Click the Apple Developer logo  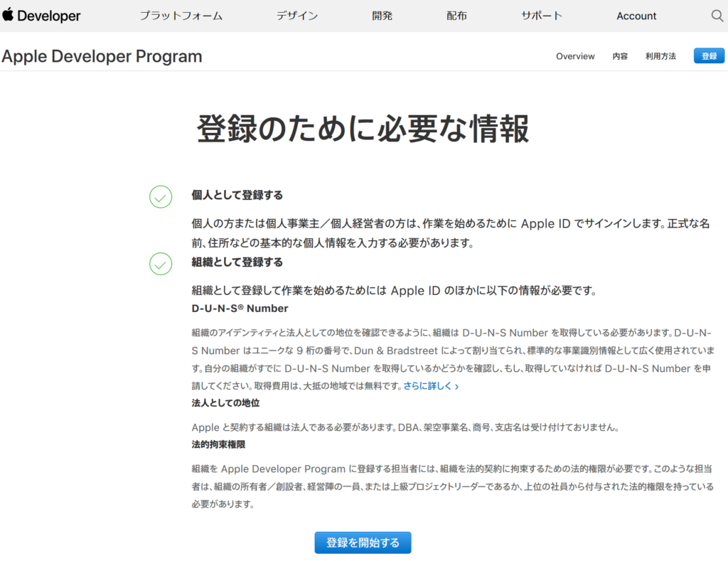pyautogui.click(x=42, y=16)
